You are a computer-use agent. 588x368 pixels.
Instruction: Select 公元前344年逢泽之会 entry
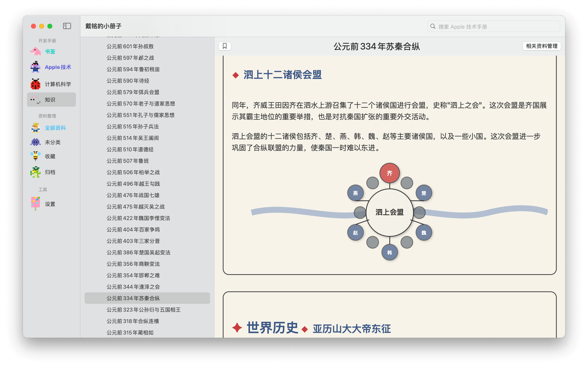(147, 286)
